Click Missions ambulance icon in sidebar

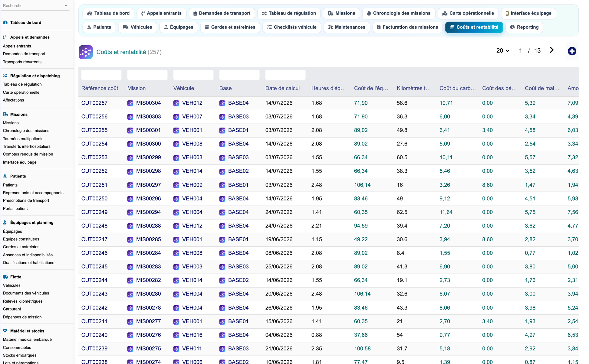[5, 114]
